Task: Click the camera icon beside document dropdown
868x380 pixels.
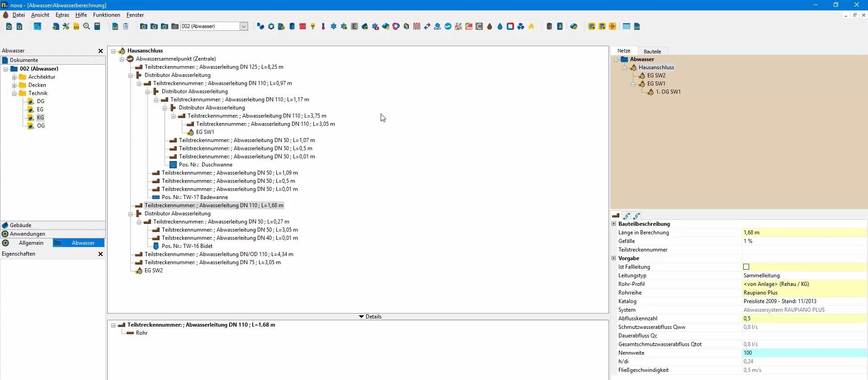Action: (175, 27)
